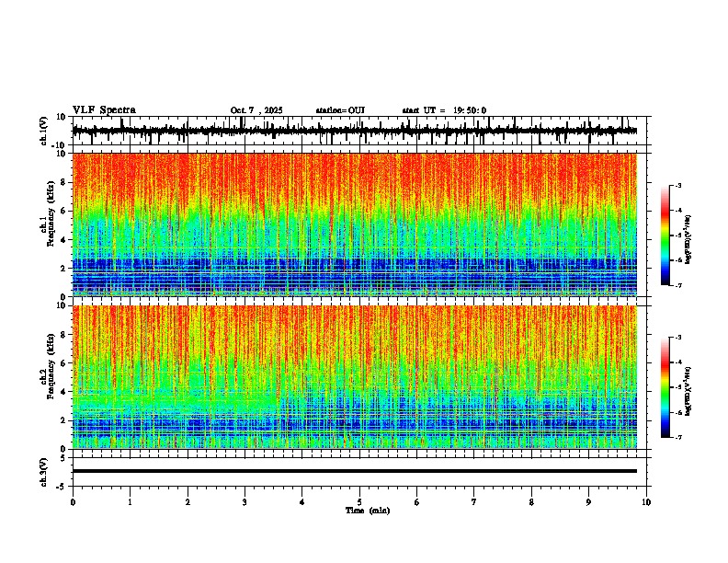Click the ch.2 'Frequency (kHz)' axis label
728x563 pixels.
pyautogui.click(x=51, y=366)
